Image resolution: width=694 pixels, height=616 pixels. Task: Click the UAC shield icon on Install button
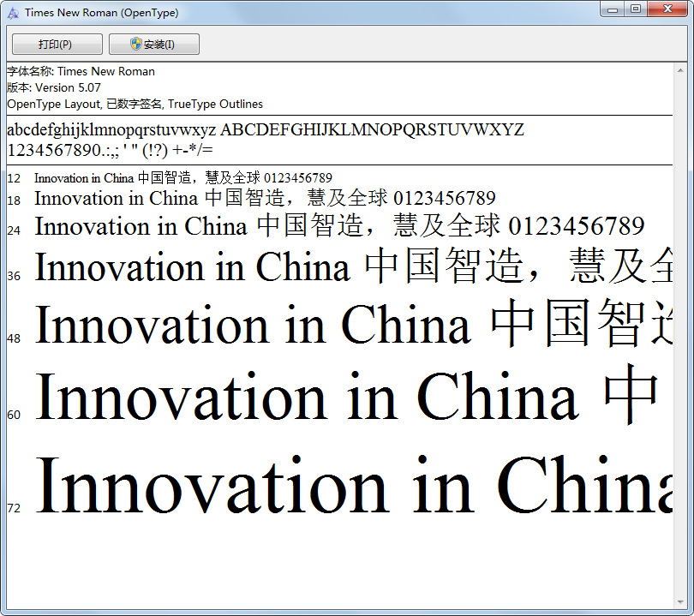tap(134, 44)
